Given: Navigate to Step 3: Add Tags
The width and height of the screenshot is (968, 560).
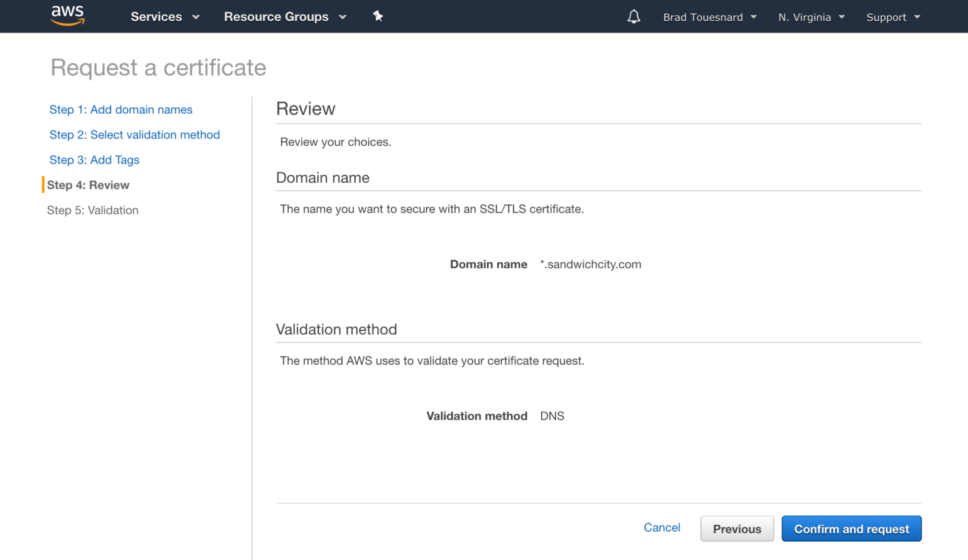Looking at the screenshot, I should point(94,160).
